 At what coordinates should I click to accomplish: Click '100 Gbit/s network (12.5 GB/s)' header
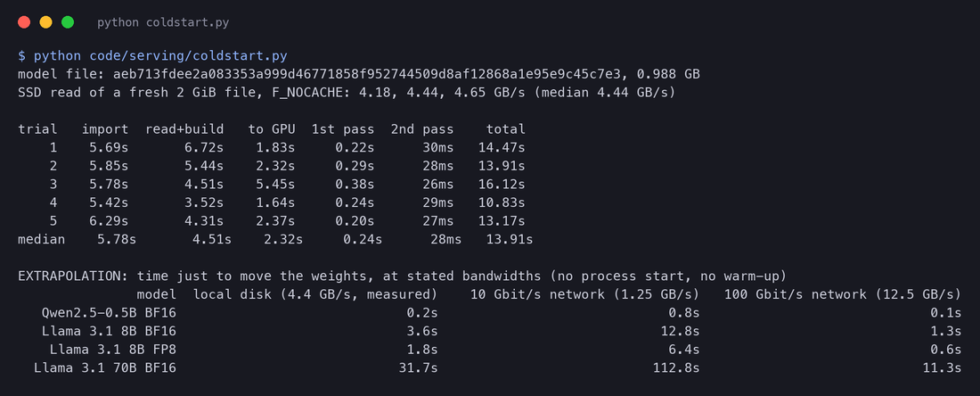842,294
